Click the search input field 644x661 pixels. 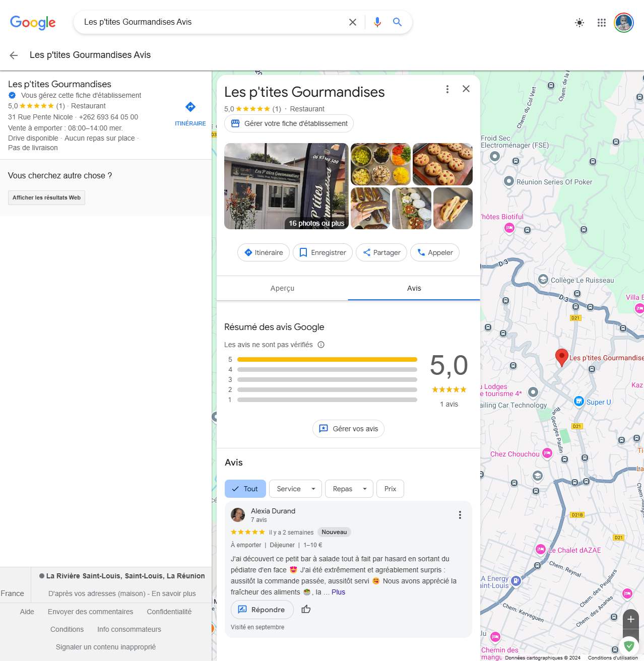tap(212, 22)
